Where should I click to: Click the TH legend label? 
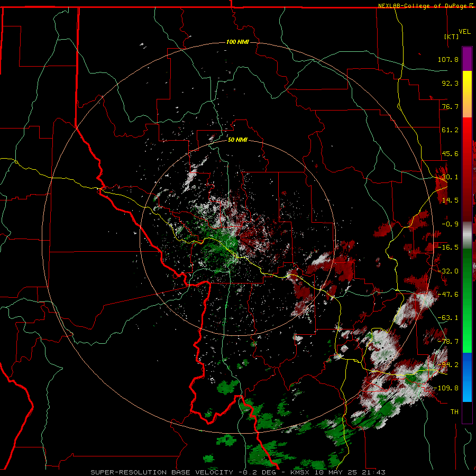[x=454, y=412]
